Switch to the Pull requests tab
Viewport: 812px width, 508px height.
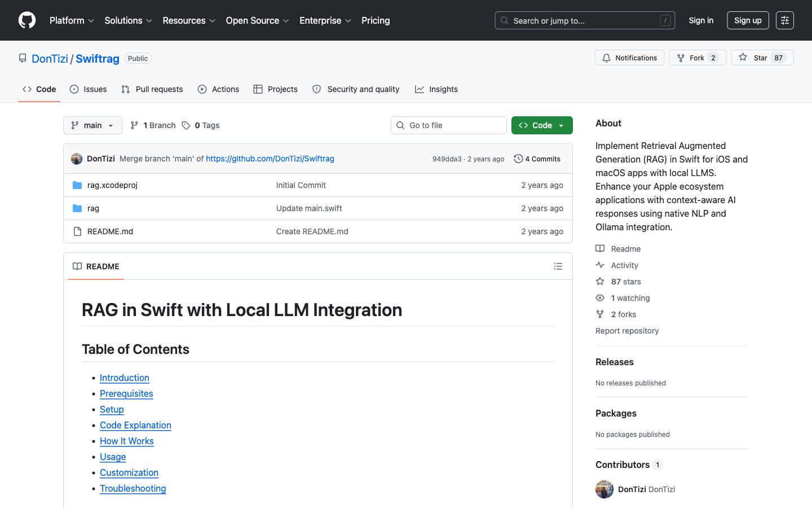tap(152, 89)
